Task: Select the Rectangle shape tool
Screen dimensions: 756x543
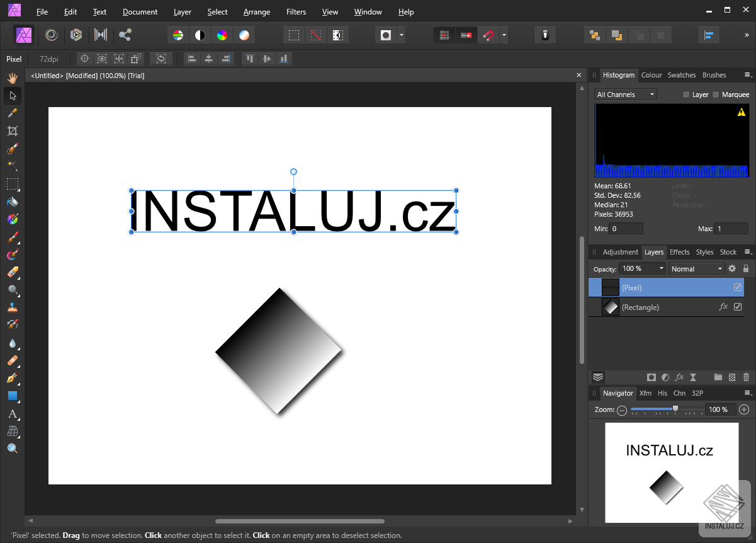Action: pyautogui.click(x=12, y=396)
